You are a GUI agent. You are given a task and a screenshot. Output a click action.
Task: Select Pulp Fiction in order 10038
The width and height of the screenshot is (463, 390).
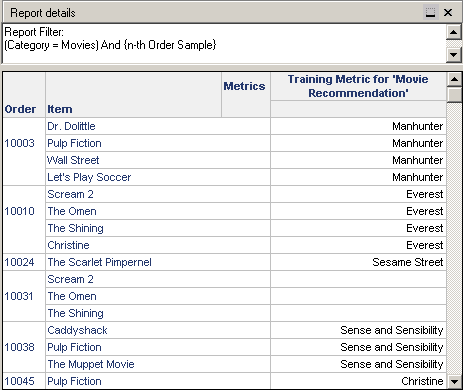tap(158, 347)
